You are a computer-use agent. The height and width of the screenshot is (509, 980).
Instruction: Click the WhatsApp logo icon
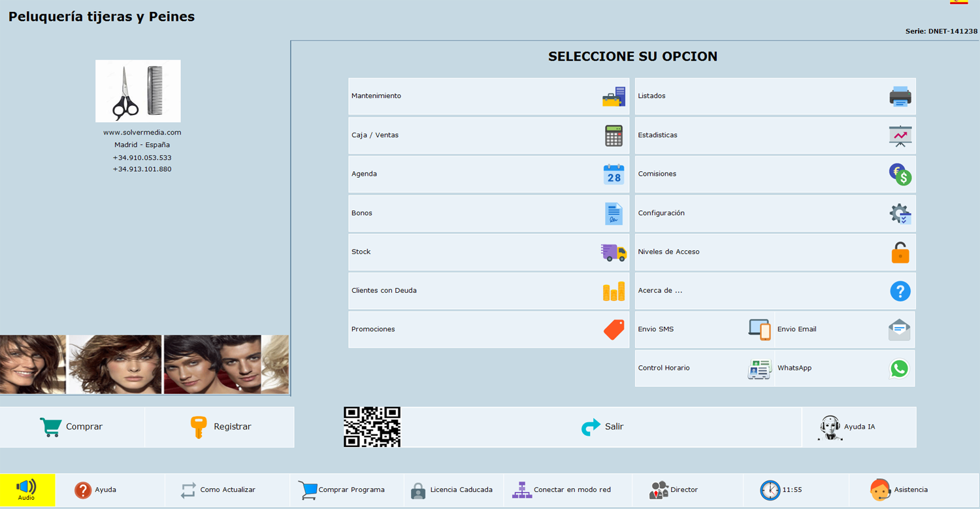tap(899, 369)
